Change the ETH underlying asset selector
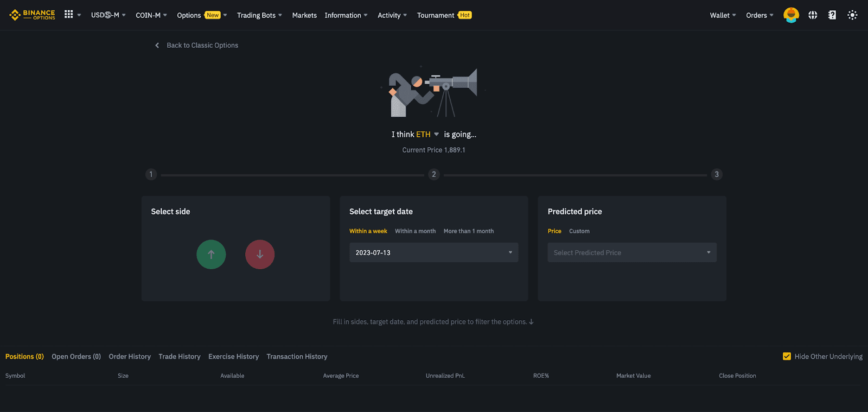Screen dimensions: 868x412 [x=427, y=135]
